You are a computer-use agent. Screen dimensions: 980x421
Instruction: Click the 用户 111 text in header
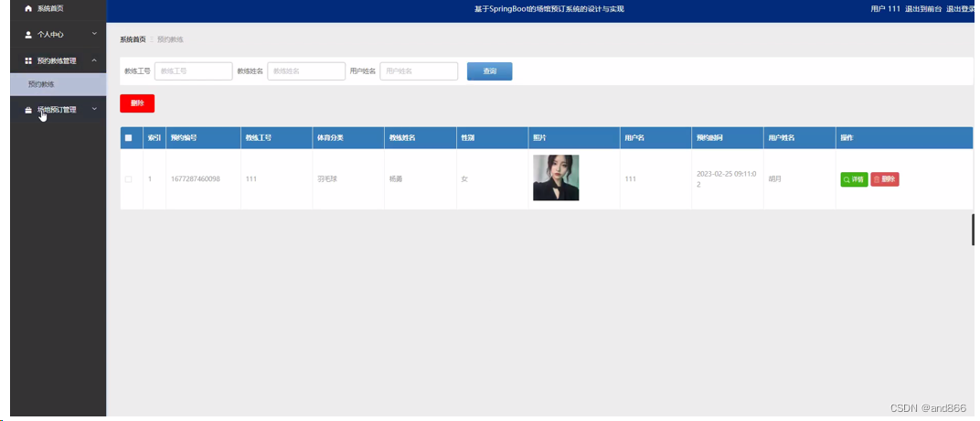[x=885, y=9]
